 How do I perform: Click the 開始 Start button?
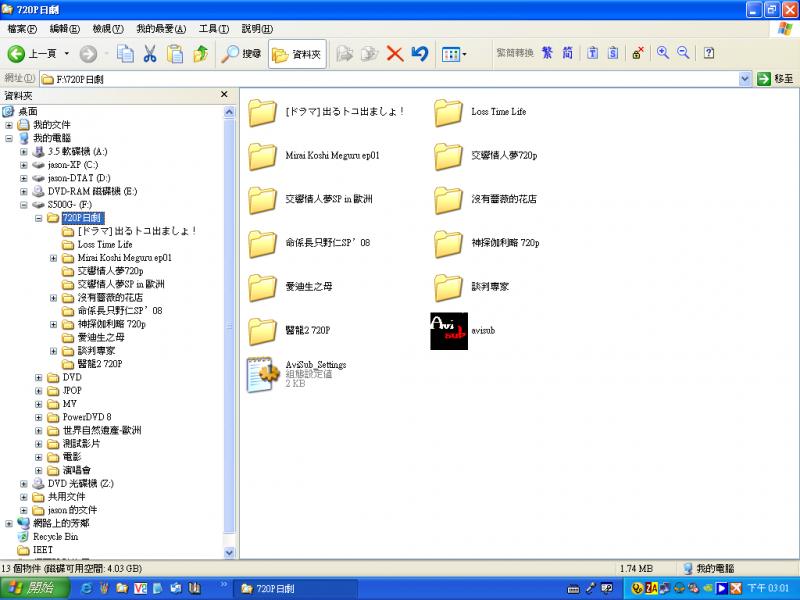[34, 588]
